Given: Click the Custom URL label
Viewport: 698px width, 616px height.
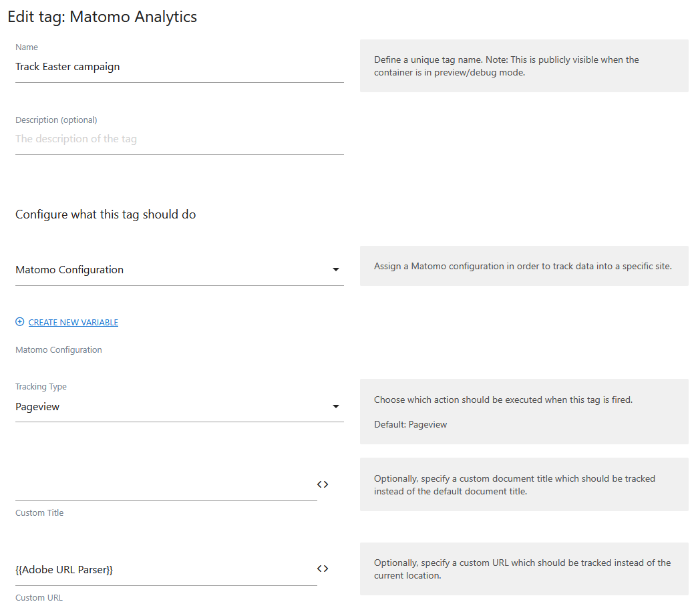Looking at the screenshot, I should [x=39, y=597].
